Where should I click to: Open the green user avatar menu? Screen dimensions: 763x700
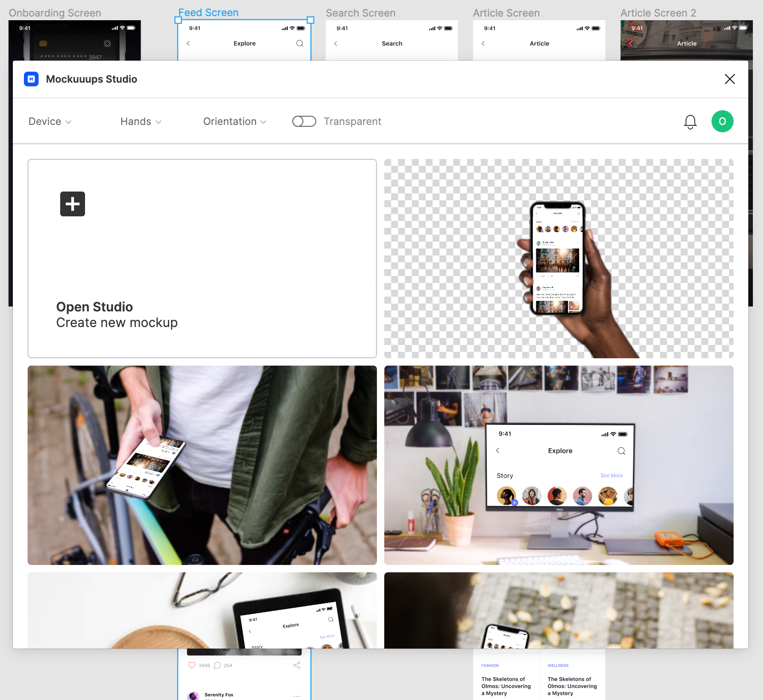click(723, 121)
